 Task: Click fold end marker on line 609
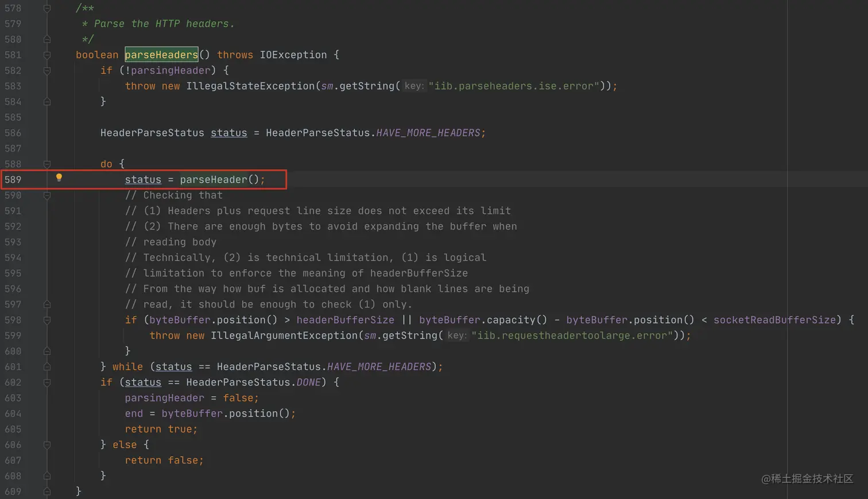pos(47,492)
